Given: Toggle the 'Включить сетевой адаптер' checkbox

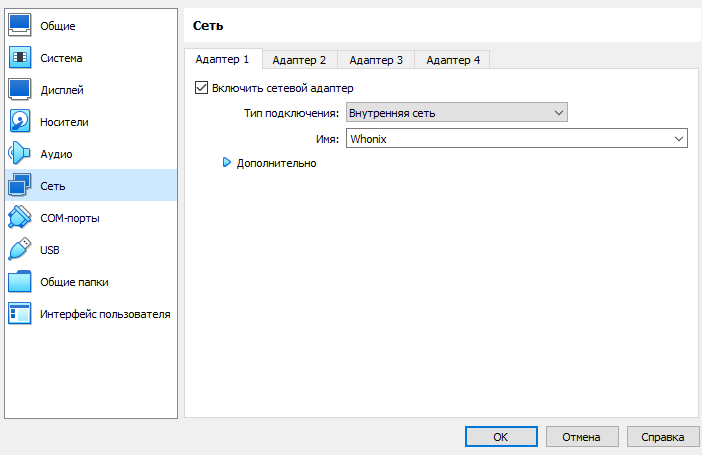Looking at the screenshot, I should tap(201, 88).
